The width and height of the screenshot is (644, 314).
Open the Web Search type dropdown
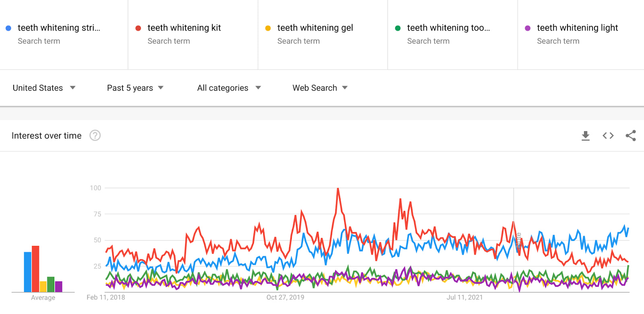[x=319, y=88]
